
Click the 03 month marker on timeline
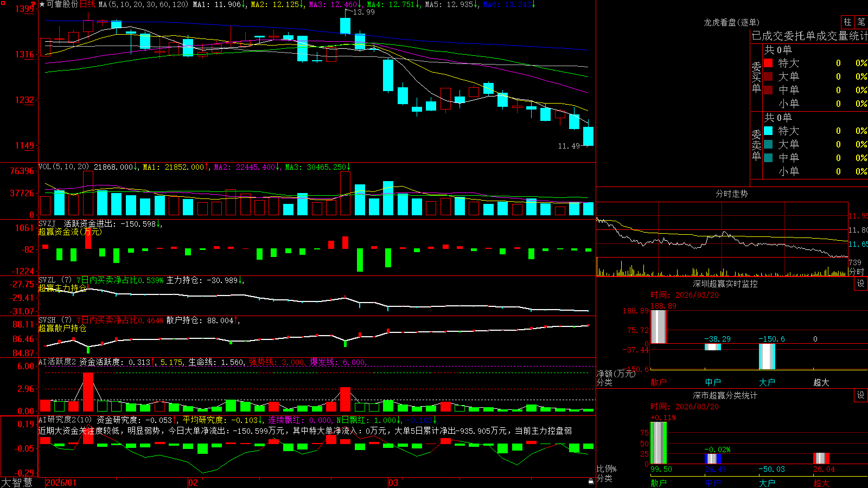(x=393, y=483)
